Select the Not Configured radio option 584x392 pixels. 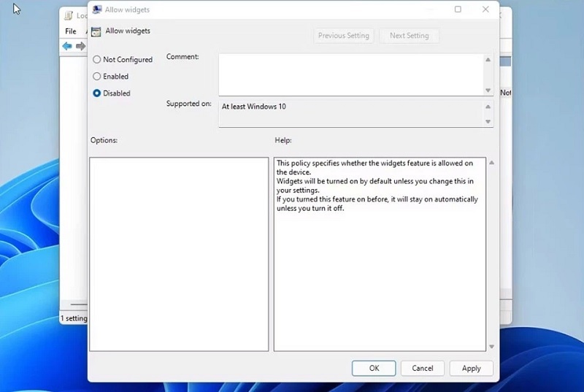click(97, 60)
